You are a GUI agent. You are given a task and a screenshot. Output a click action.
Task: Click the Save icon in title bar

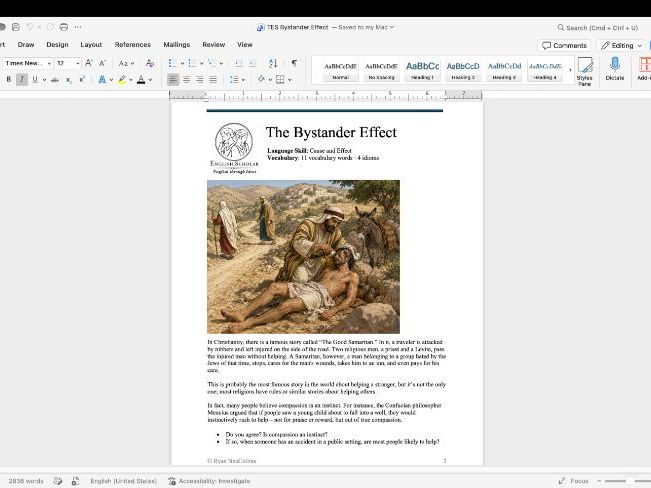point(16,27)
